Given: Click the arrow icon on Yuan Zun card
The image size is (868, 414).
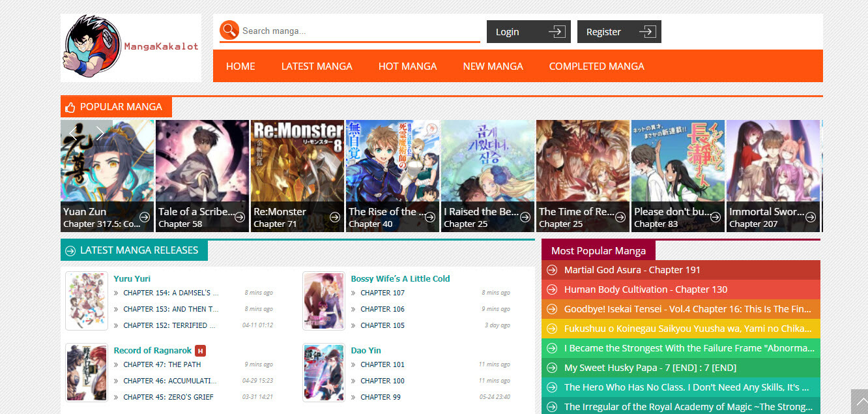Looking at the screenshot, I should [x=145, y=217].
